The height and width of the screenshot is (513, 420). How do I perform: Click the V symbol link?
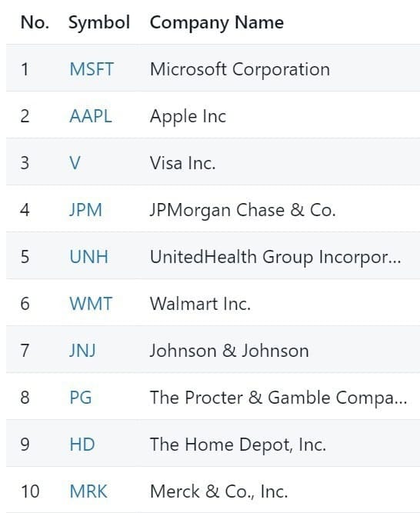click(x=75, y=163)
